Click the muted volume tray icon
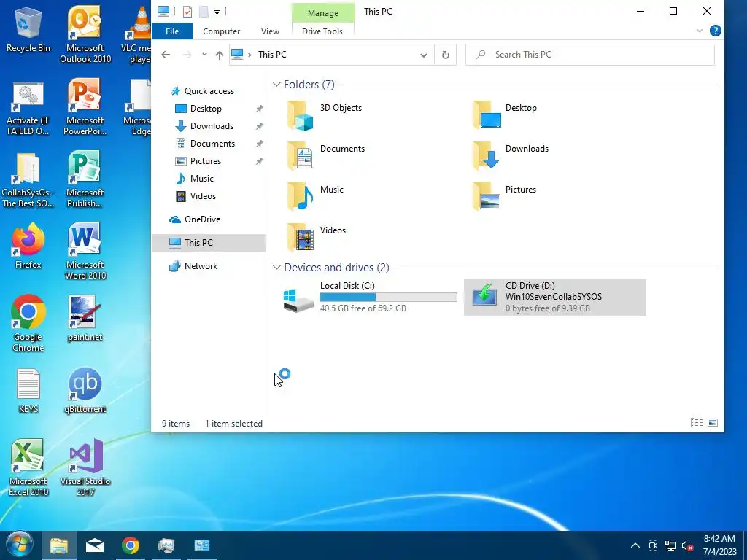Screen dimensions: 747x560 pyautogui.click(x=687, y=545)
